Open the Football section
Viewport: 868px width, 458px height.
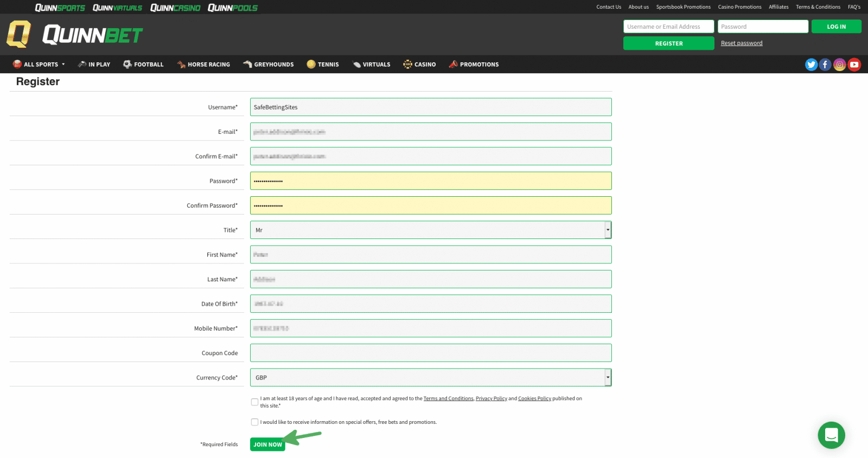[143, 64]
